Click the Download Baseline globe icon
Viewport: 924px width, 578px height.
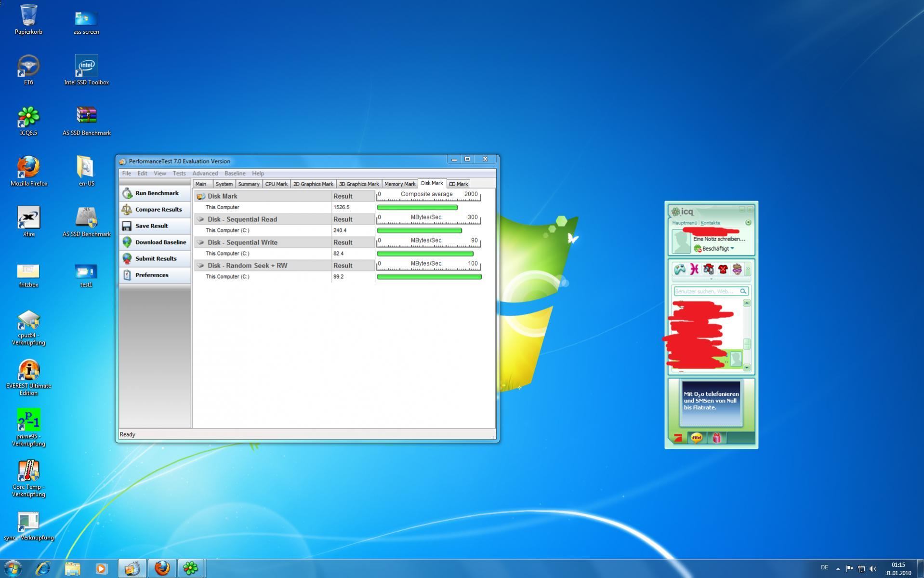click(x=127, y=242)
